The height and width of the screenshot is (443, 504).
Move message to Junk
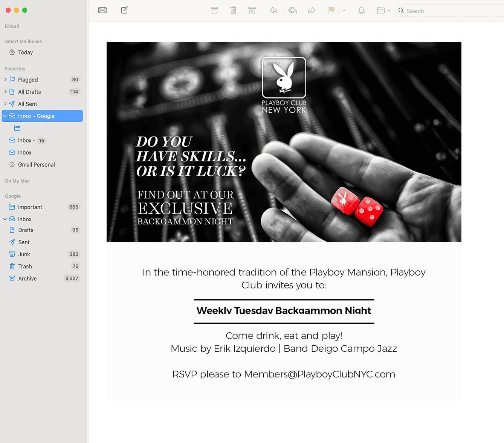(x=252, y=10)
